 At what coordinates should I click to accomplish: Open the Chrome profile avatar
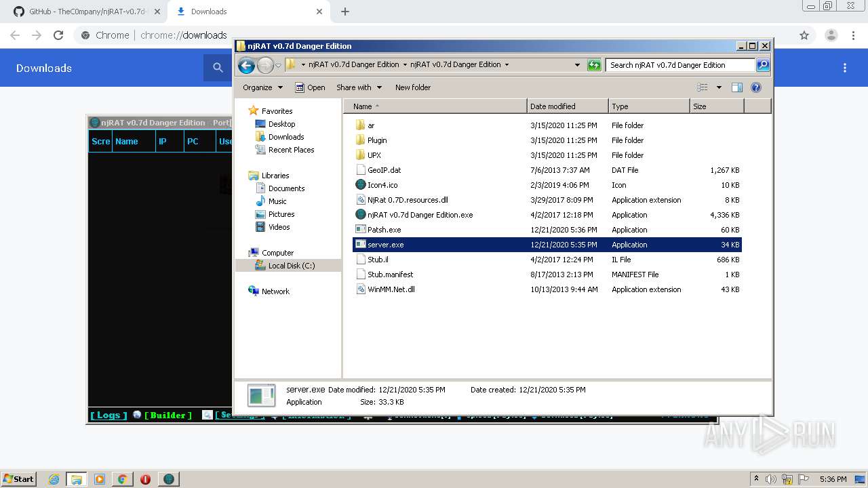(x=831, y=35)
